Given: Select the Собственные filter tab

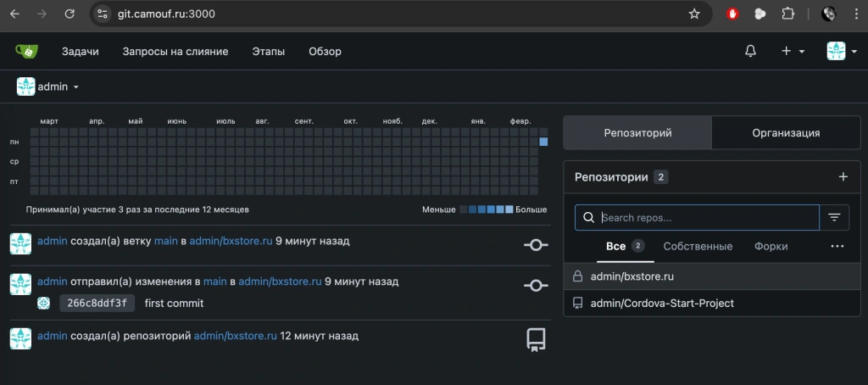Looking at the screenshot, I should click(698, 246).
